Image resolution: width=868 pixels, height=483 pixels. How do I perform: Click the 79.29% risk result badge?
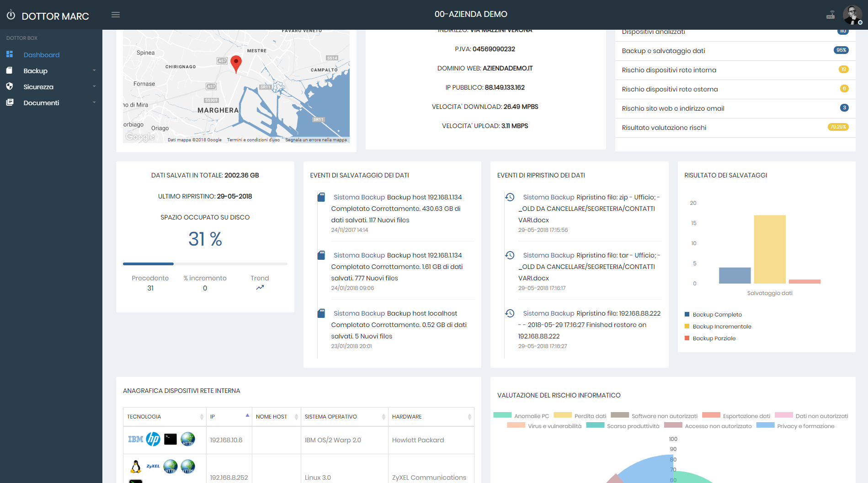[x=838, y=127]
